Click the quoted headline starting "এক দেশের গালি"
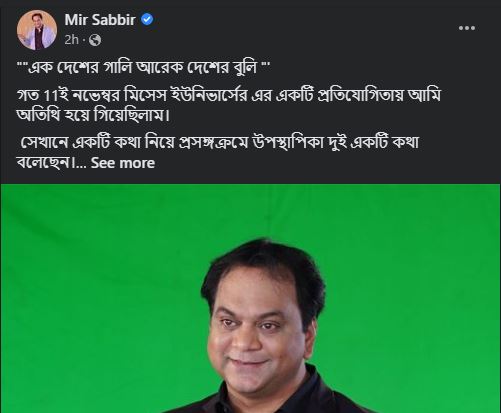The width and height of the screenshot is (501, 413). click(143, 68)
